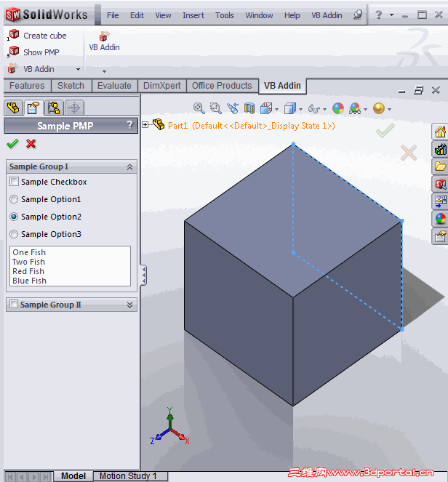448x482 pixels.
Task: Open the PropertyManager tab icon
Action: 33,108
